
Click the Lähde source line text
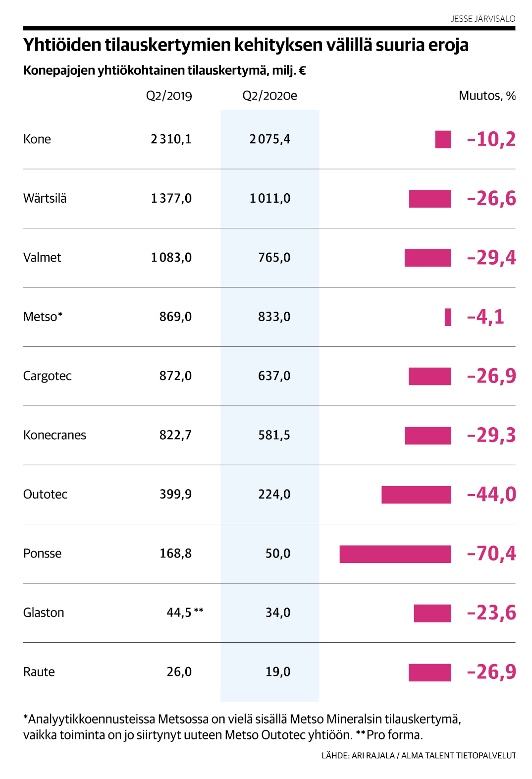pyautogui.click(x=418, y=756)
